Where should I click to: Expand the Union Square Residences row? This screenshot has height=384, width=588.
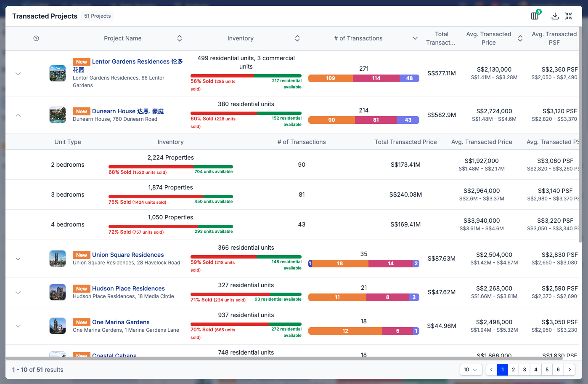[x=18, y=259]
